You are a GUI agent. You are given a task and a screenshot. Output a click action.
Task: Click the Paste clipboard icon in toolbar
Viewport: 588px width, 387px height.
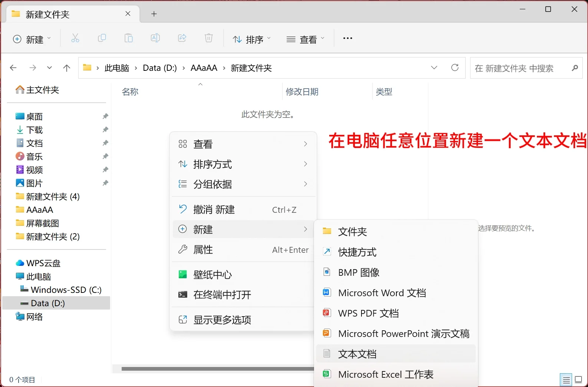pyautogui.click(x=129, y=38)
